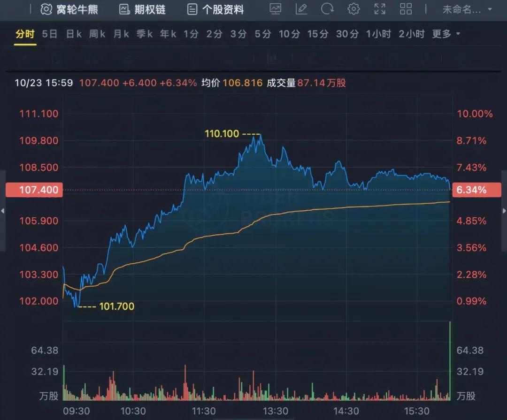The image size is (507, 420).
Task: Click the 11:30 time axis label
Action: (x=204, y=411)
